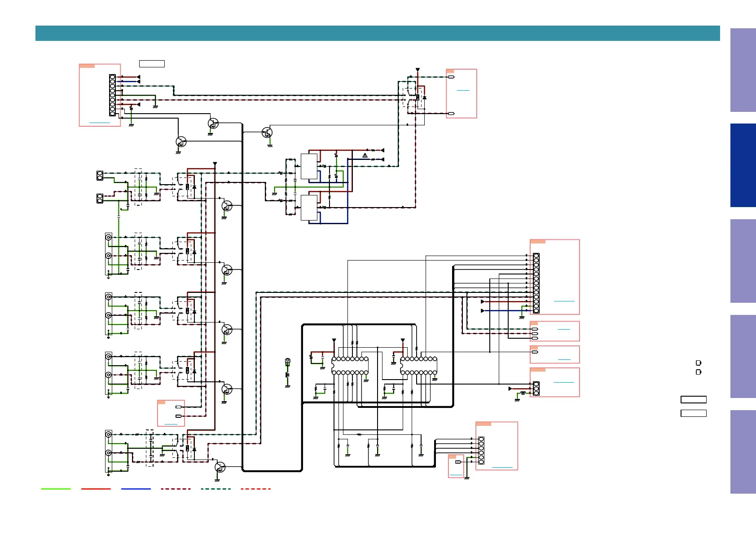Click the empty label box at top of schematic
Viewport: 756px width, 535px height.
[x=152, y=64]
